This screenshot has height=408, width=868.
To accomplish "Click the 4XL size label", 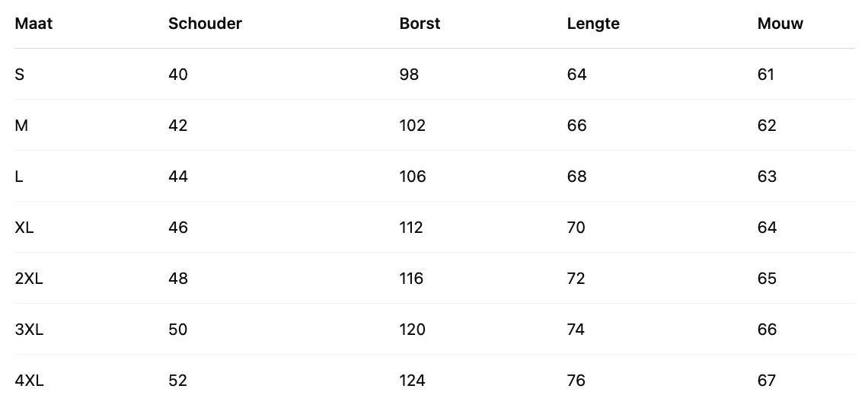I will pos(29,381).
